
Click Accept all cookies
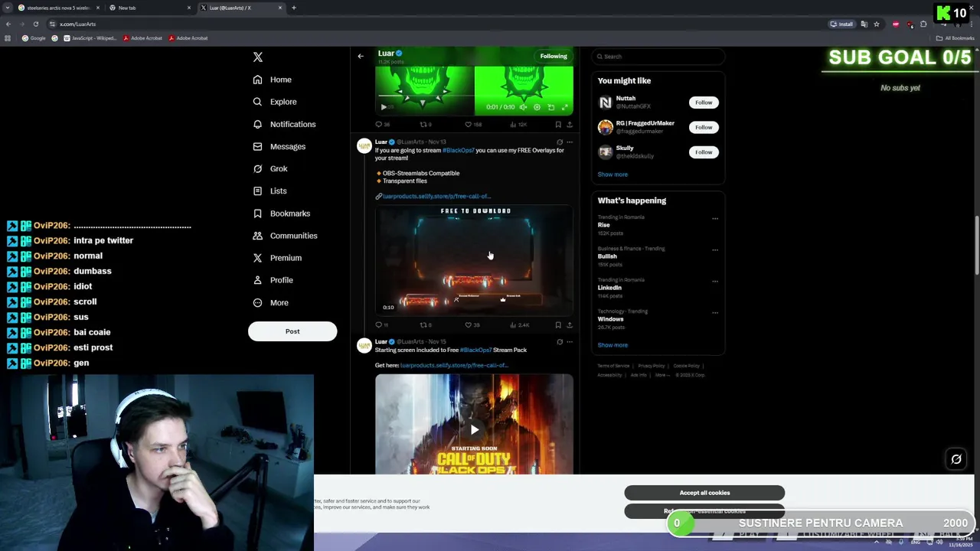[x=704, y=493]
